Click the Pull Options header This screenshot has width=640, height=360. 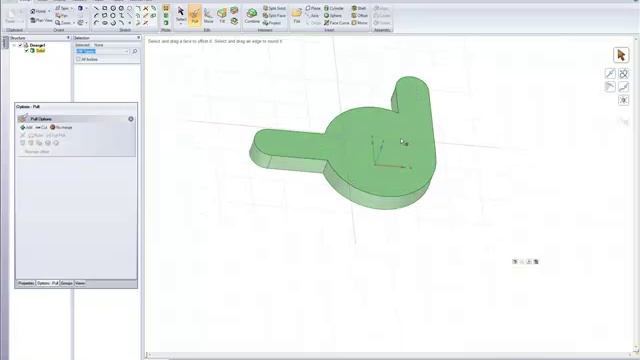[x=76, y=119]
